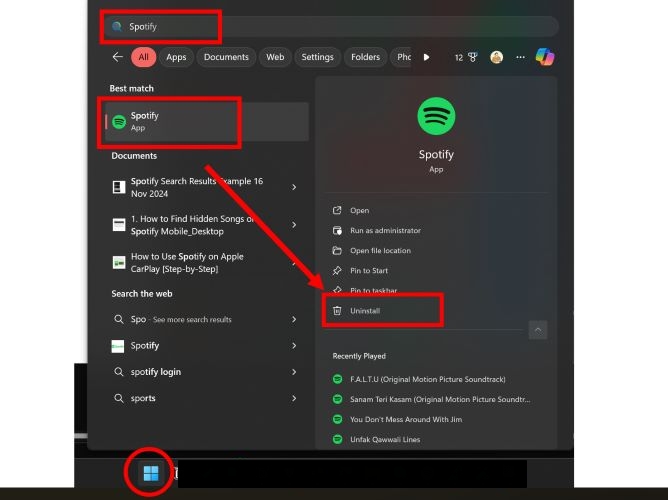Click Uninstall for Spotify
This screenshot has width=668, height=500.
click(x=365, y=310)
